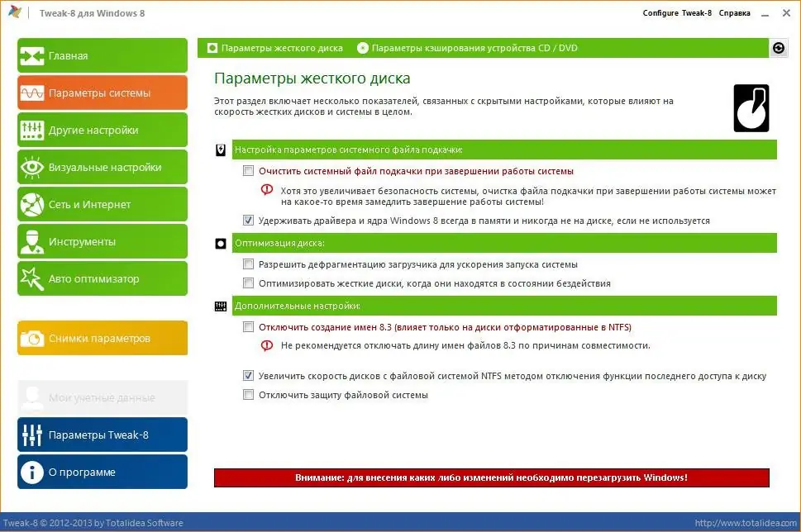The height and width of the screenshot is (532, 801).
Task: Click the disk icon beside Оптимизация диска
Action: [x=221, y=244]
